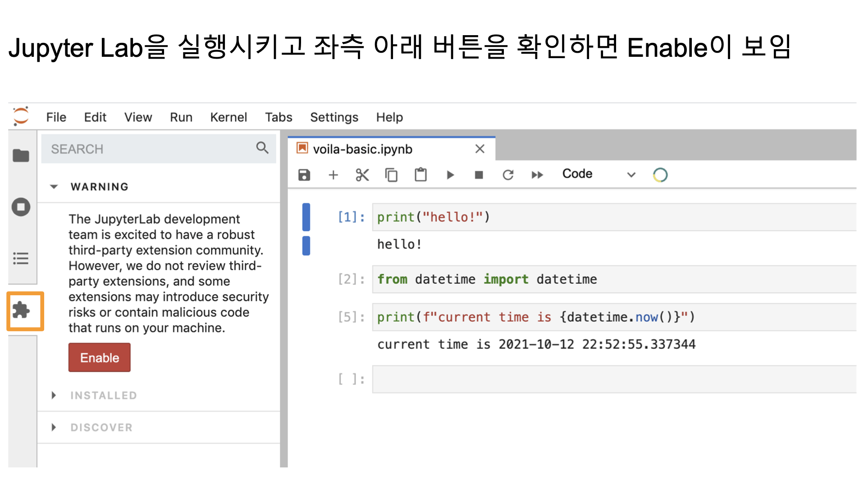The height and width of the screenshot is (485, 868).
Task: Click the JupyterLab logo icon
Action: 21,116
